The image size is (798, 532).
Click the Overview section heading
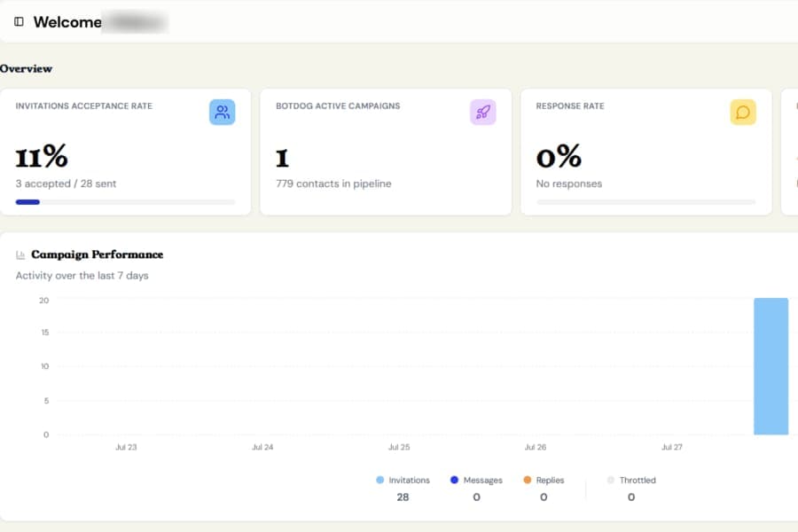click(x=26, y=69)
